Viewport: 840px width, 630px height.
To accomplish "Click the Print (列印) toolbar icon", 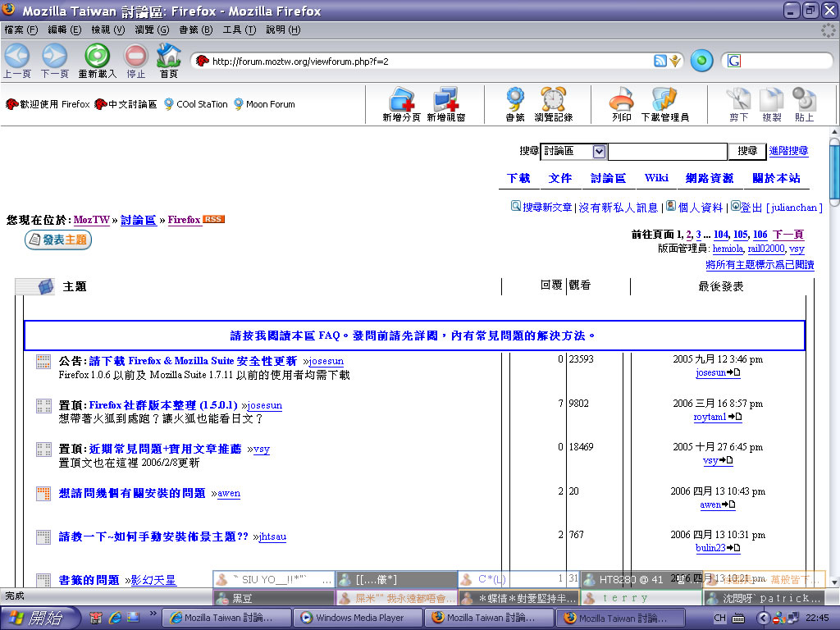I will 621,100.
